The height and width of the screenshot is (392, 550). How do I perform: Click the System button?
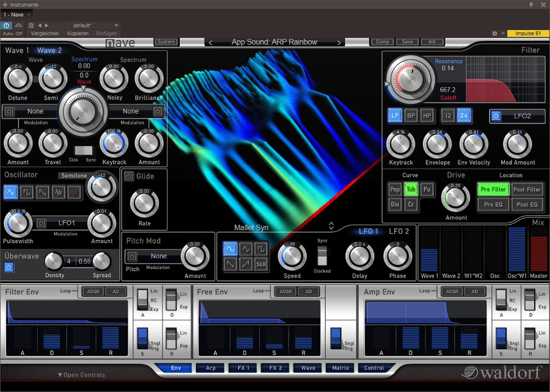tap(166, 42)
